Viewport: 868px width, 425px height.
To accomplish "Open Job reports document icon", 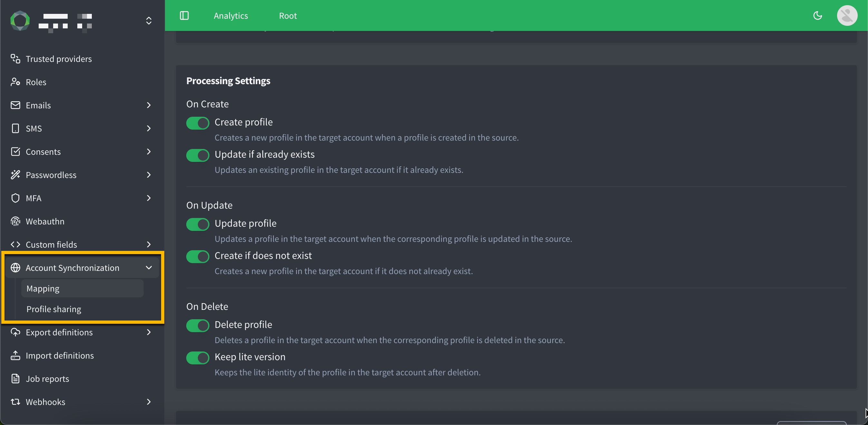I will tap(15, 379).
